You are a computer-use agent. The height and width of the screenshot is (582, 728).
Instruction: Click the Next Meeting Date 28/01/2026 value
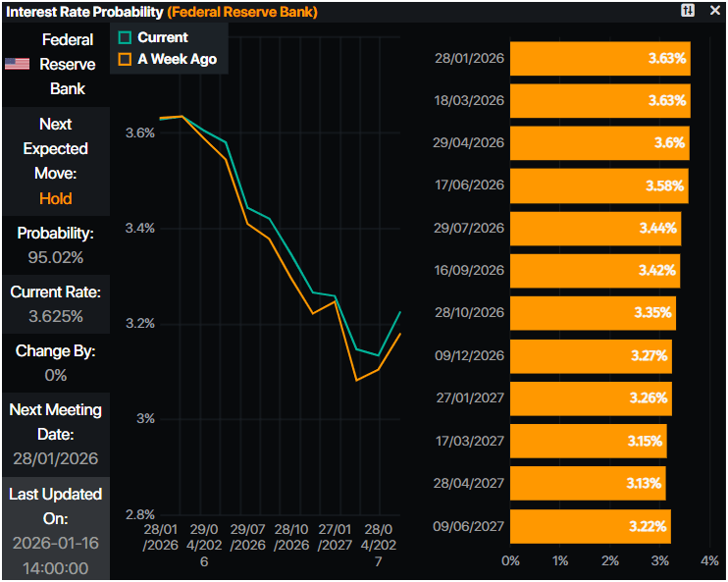point(56,458)
